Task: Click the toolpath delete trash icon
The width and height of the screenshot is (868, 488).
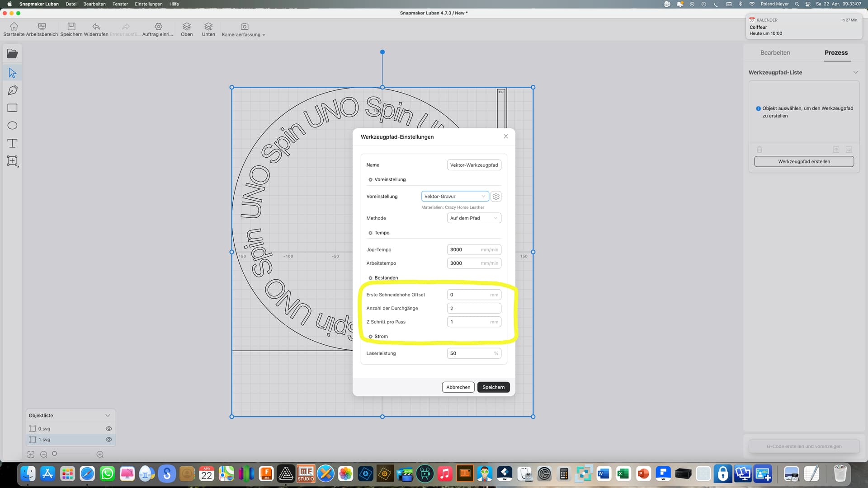Action: point(759,150)
